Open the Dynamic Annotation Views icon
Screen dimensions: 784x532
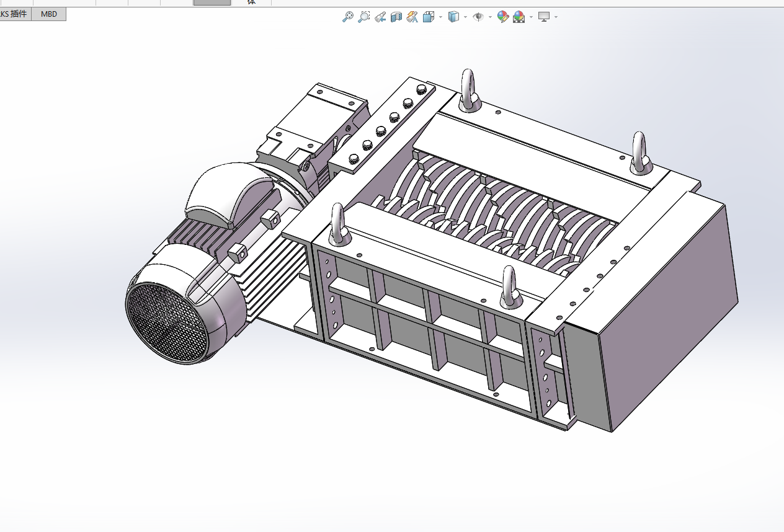(412, 17)
